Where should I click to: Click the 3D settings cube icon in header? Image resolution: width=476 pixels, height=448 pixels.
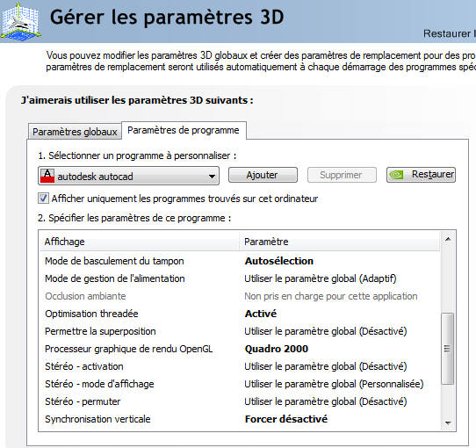[21, 21]
